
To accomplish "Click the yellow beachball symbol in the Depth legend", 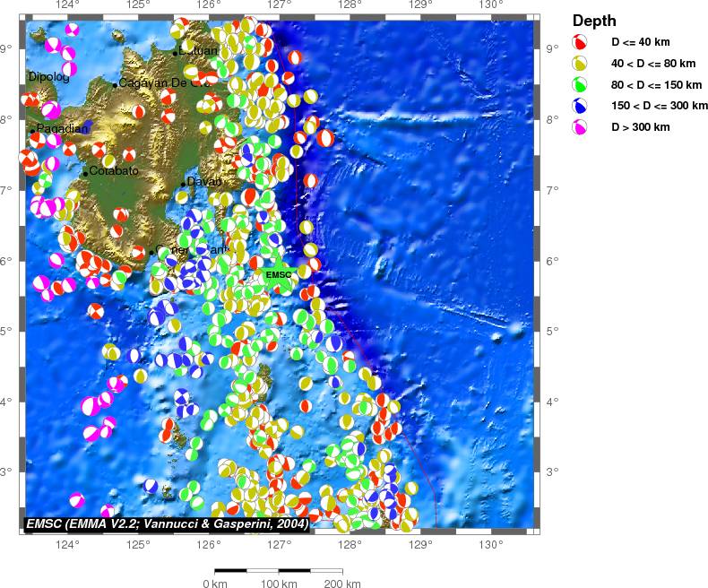I will pos(581,64).
